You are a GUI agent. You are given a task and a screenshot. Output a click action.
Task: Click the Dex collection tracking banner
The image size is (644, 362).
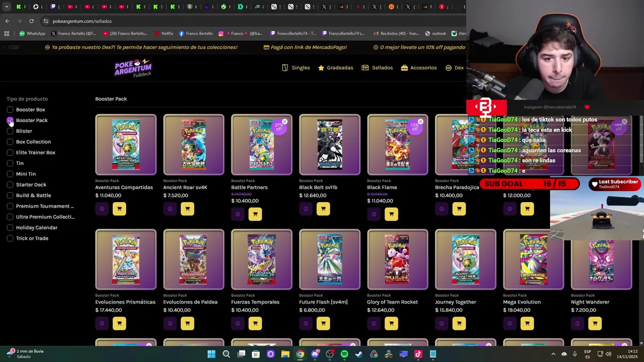click(141, 47)
